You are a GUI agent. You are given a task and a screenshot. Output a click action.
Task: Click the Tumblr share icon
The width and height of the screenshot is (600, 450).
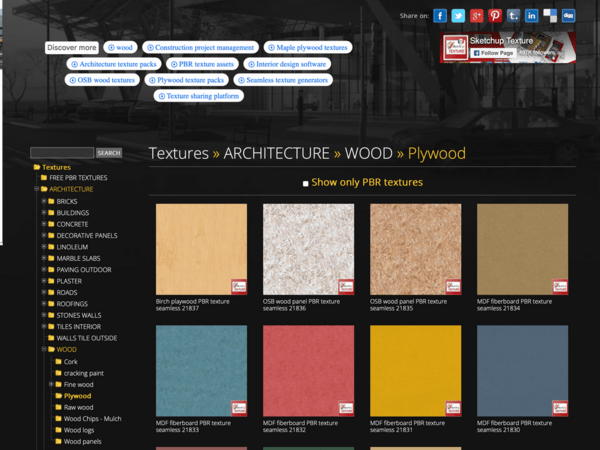pos(513,16)
